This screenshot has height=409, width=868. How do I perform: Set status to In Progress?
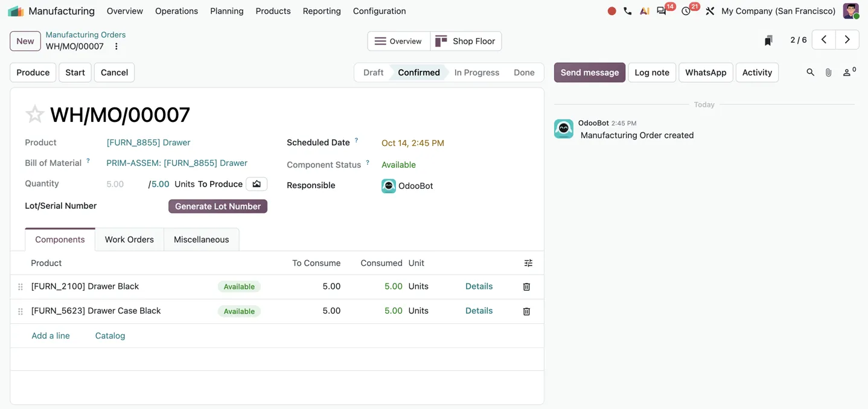(x=477, y=72)
